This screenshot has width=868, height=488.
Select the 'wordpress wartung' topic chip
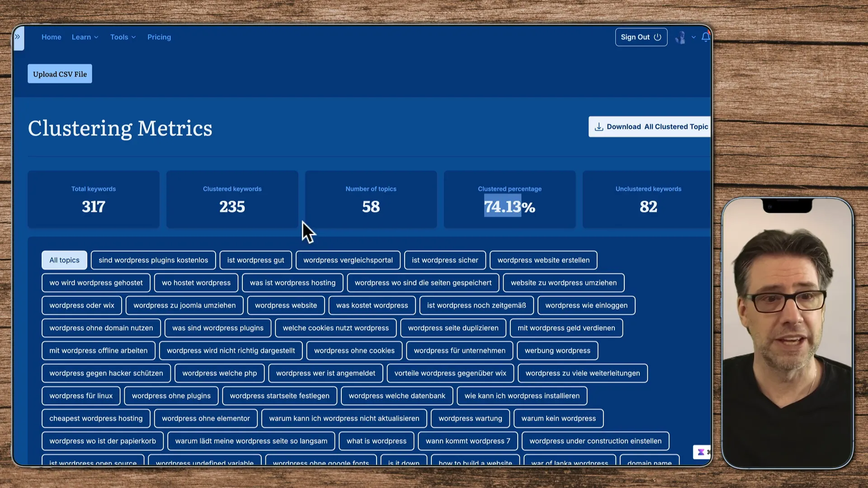[x=470, y=418]
